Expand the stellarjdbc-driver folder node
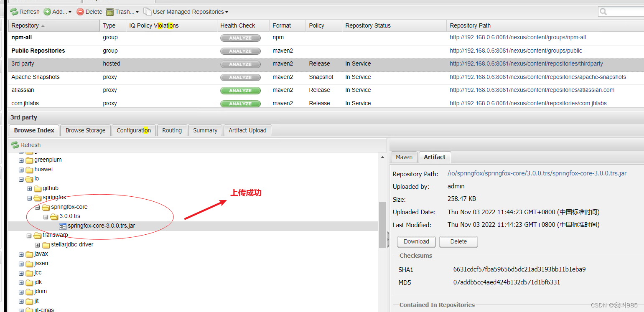644x312 pixels. (x=38, y=245)
